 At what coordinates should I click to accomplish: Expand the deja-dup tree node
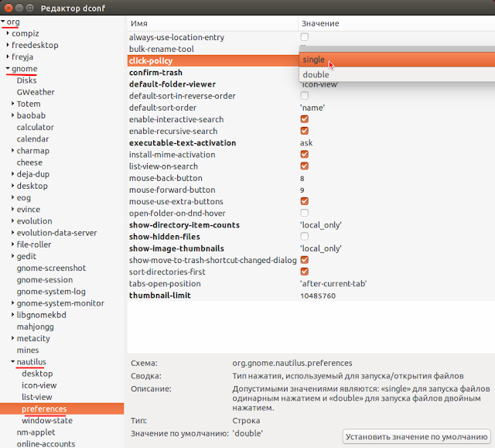pos(13,174)
